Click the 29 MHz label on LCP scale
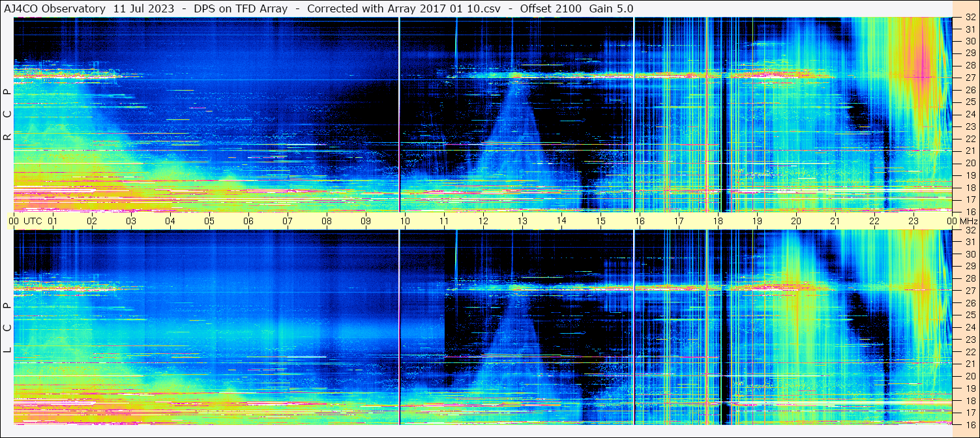 click(970, 267)
